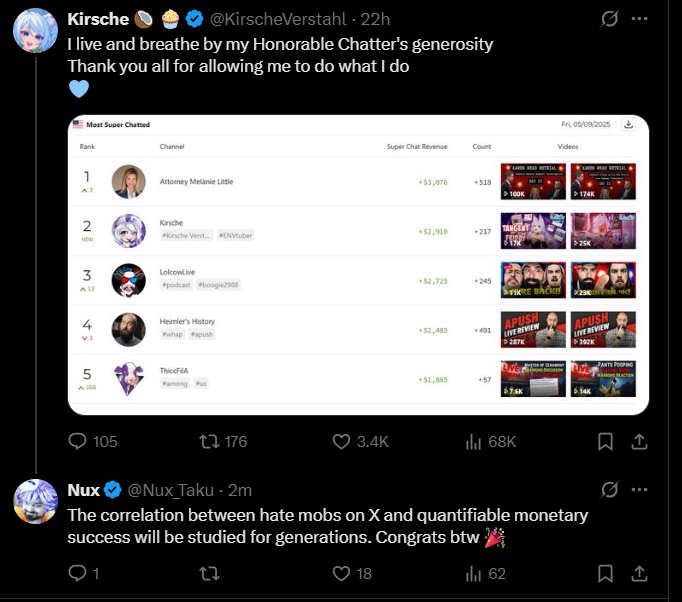This screenshot has width=682, height=602.
Task: Share Kirsche's tweet
Action: pyautogui.click(x=639, y=441)
